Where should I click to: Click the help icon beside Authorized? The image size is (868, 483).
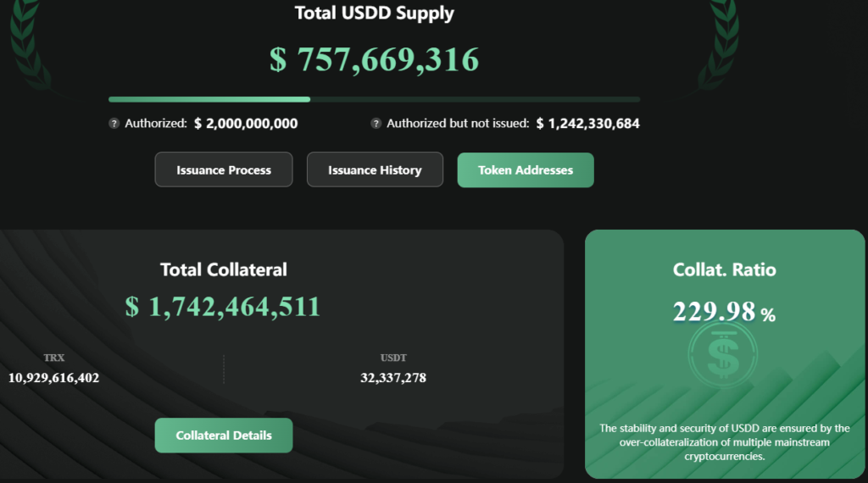pyautogui.click(x=114, y=124)
